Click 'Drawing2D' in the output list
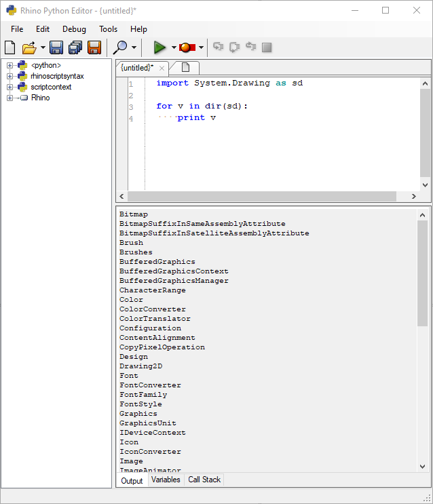Viewport: 433px width, 504px height. [x=141, y=366]
